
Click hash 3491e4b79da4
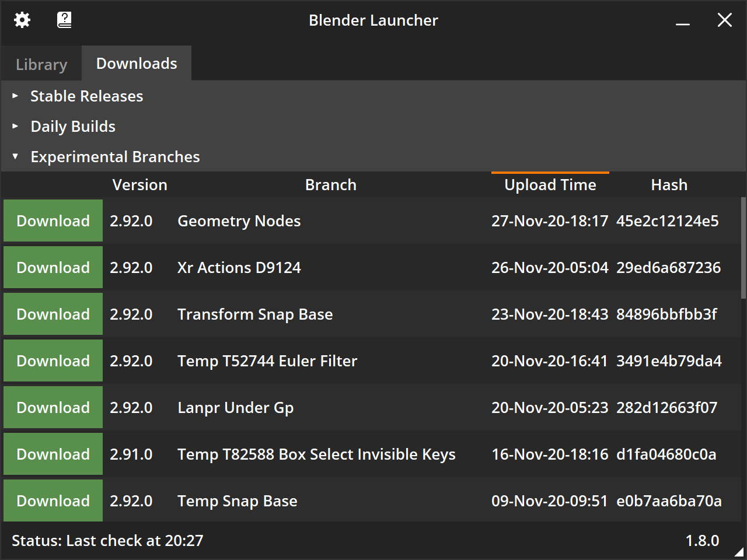pos(669,361)
